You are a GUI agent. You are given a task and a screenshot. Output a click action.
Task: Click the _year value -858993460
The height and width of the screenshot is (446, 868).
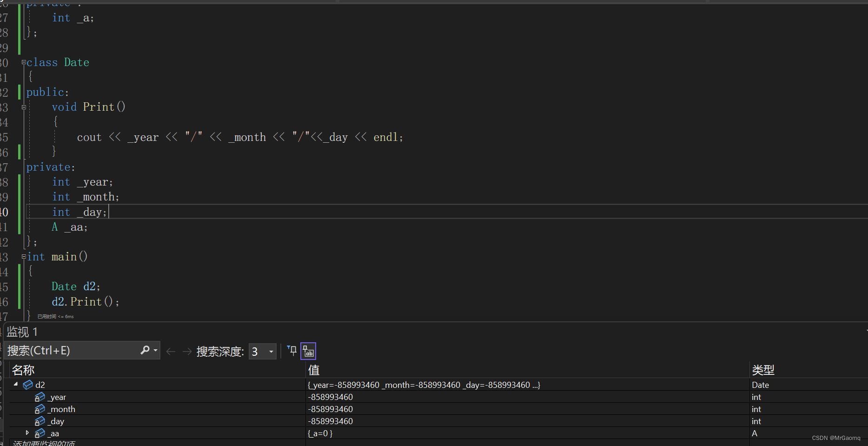pyautogui.click(x=330, y=397)
